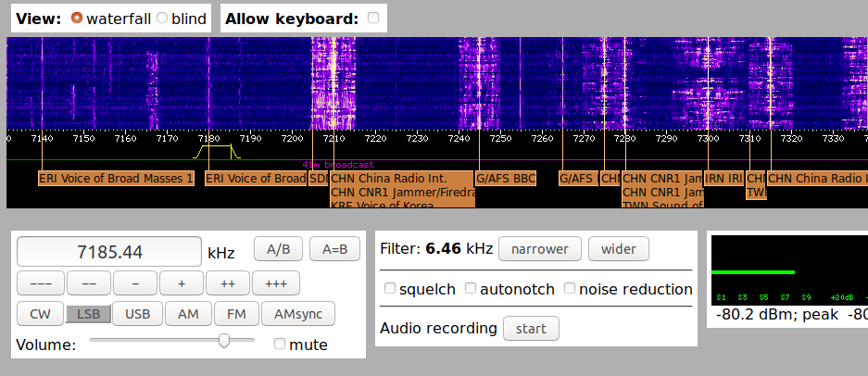
Task: Tune to ERI Voice of Broad label near 7180
Action: click(256, 179)
